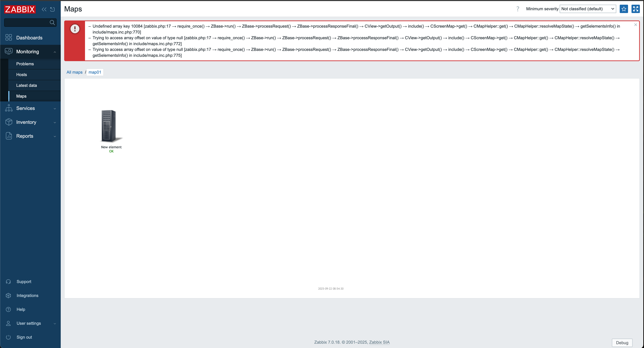This screenshot has width=644, height=348.
Task: Click the Integrations box icon
Action: (8, 295)
